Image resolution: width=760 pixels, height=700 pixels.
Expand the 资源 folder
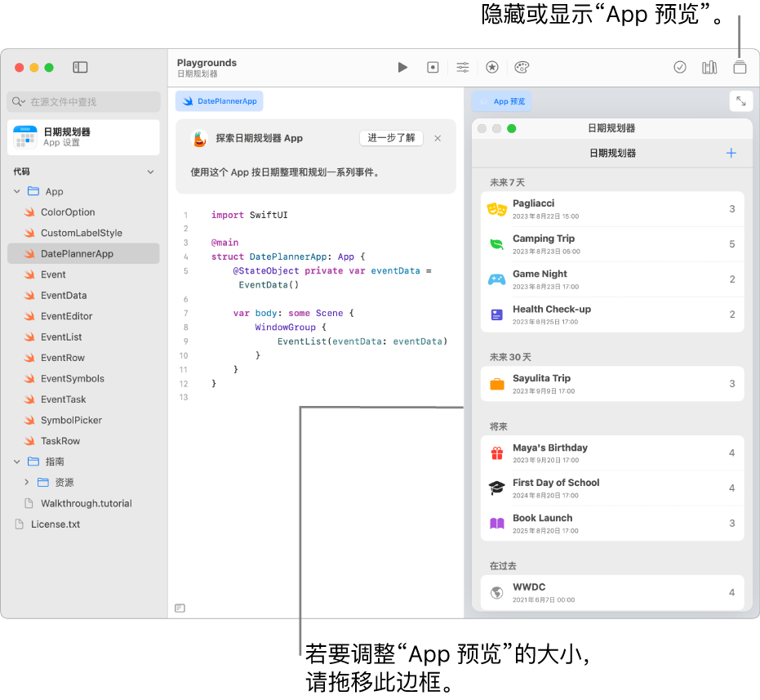tap(27, 482)
